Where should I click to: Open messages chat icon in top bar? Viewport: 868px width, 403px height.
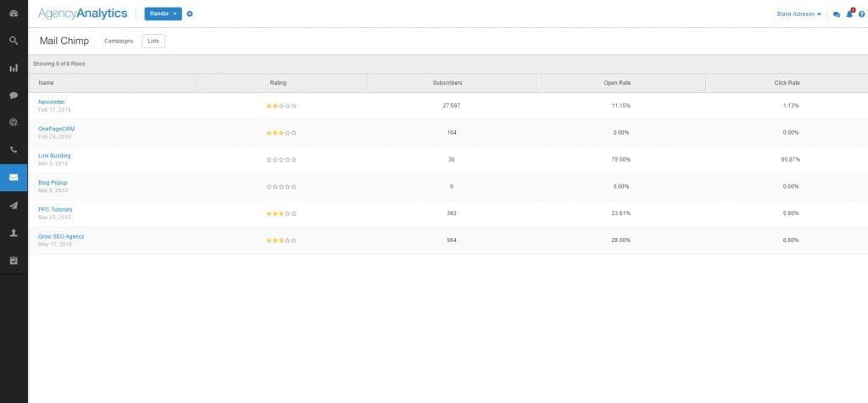(x=837, y=14)
